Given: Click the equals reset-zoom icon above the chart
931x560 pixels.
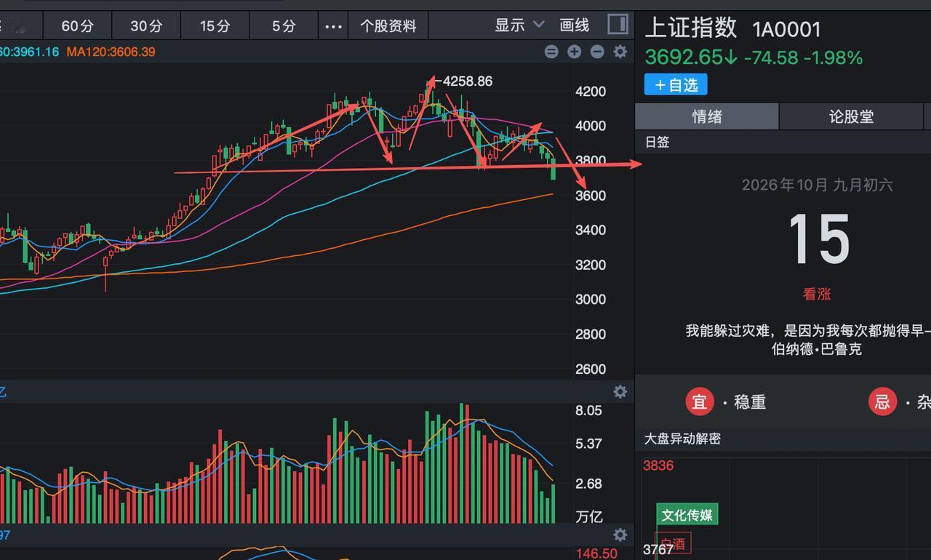Looking at the screenshot, I should coord(551,52).
